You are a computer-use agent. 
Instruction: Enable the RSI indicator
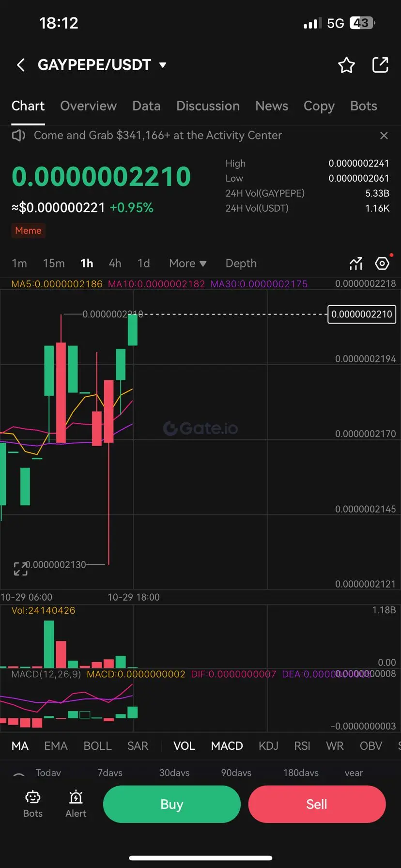[x=302, y=746]
